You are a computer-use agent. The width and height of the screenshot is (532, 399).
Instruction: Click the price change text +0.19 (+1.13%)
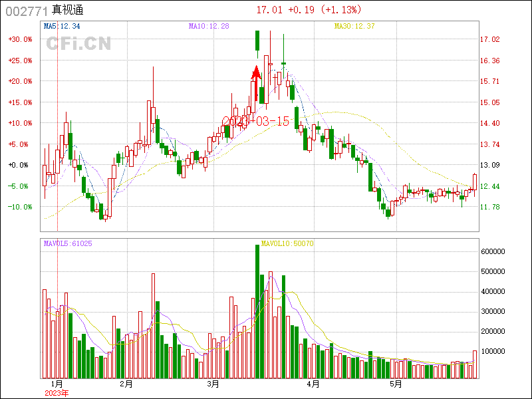[327, 10]
